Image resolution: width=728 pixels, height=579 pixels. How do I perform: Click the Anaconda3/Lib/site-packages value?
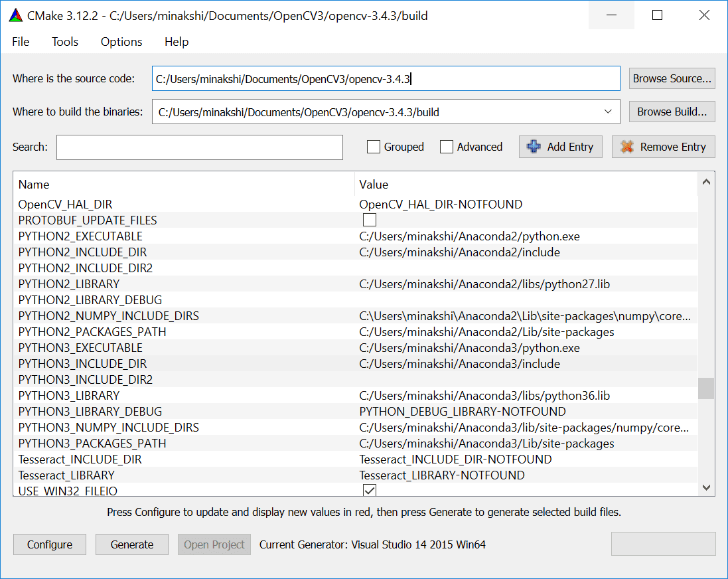click(x=486, y=444)
